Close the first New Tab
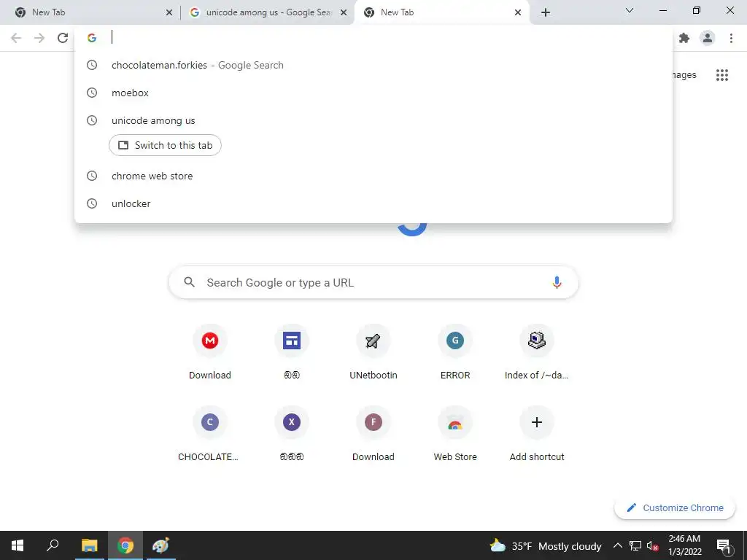 [x=169, y=13]
